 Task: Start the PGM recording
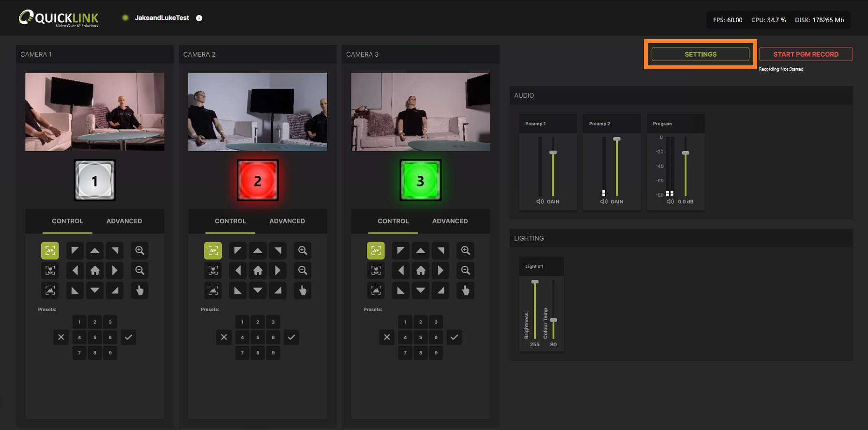click(806, 54)
